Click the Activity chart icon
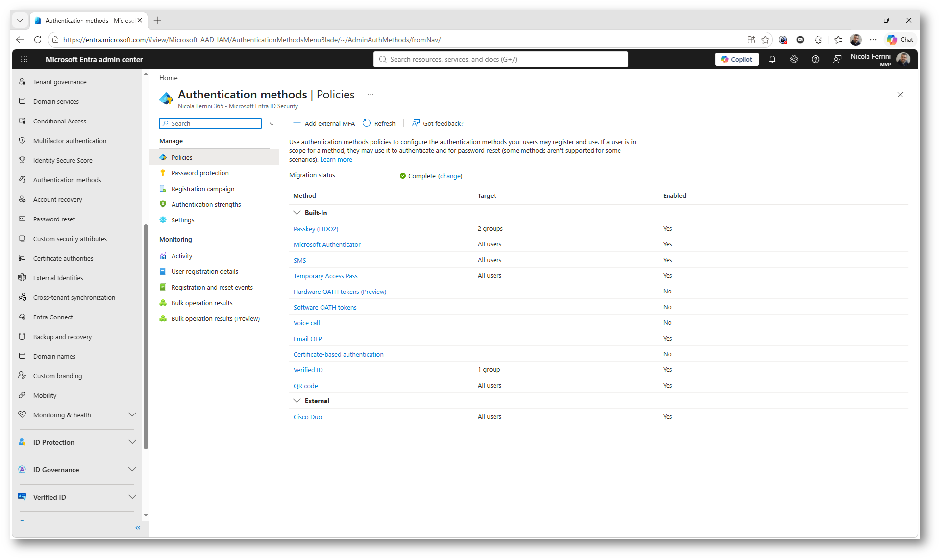This screenshot has height=560, width=941. tap(163, 256)
